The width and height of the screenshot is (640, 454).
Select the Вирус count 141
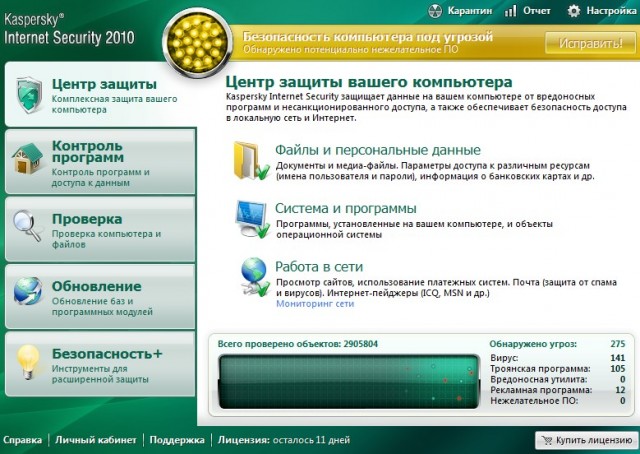click(x=618, y=358)
